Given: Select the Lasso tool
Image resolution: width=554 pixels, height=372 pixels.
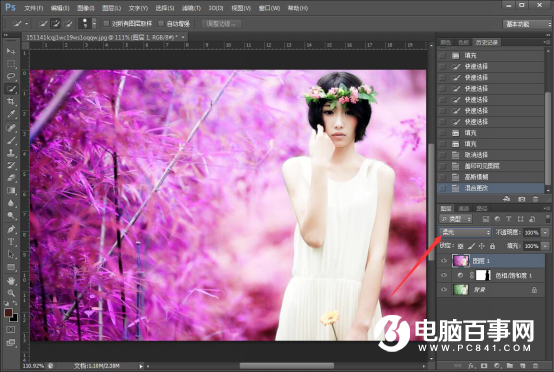Looking at the screenshot, I should [11, 76].
